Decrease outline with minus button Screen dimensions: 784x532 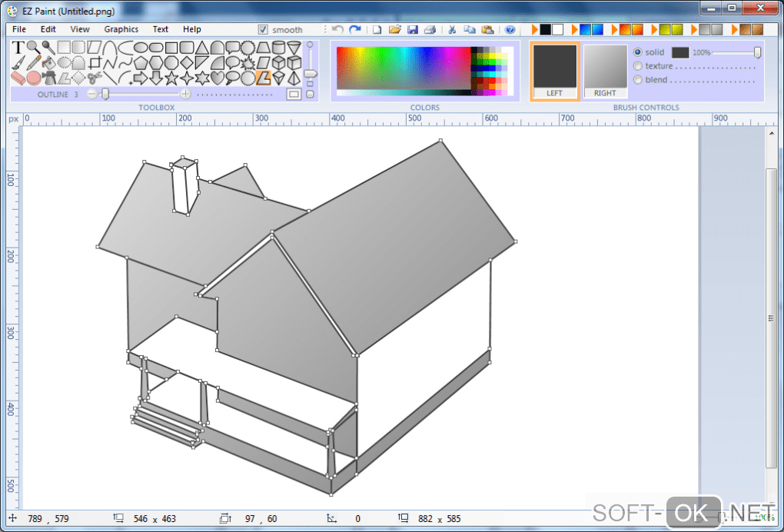click(91, 94)
